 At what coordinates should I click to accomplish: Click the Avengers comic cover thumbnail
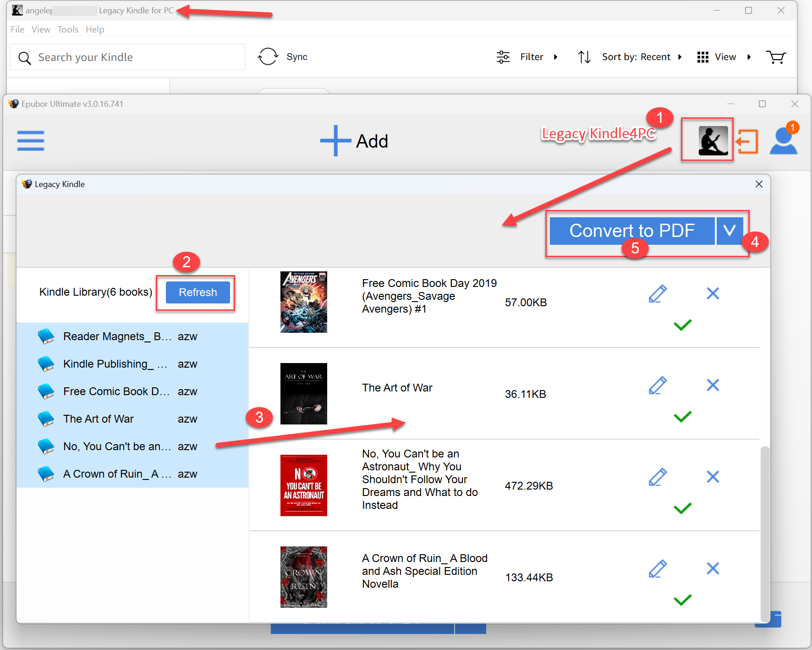pos(304,302)
